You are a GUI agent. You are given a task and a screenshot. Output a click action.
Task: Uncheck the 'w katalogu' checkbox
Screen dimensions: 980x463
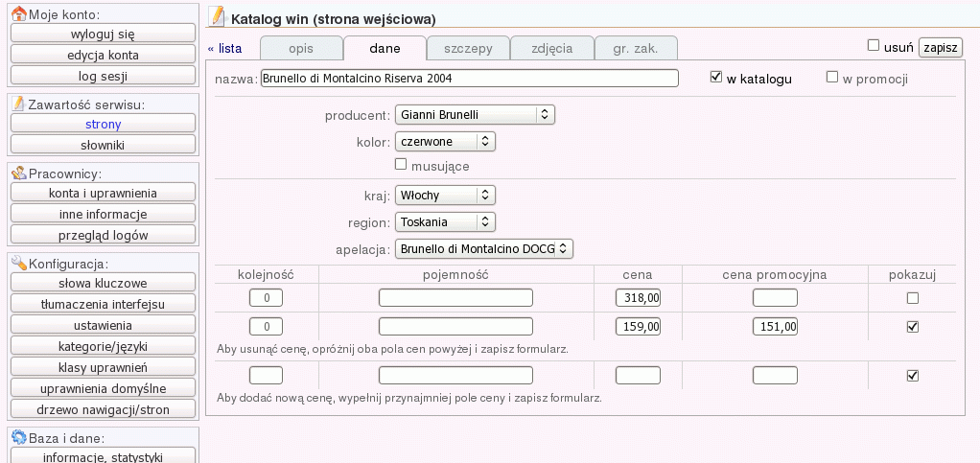pyautogui.click(x=715, y=78)
